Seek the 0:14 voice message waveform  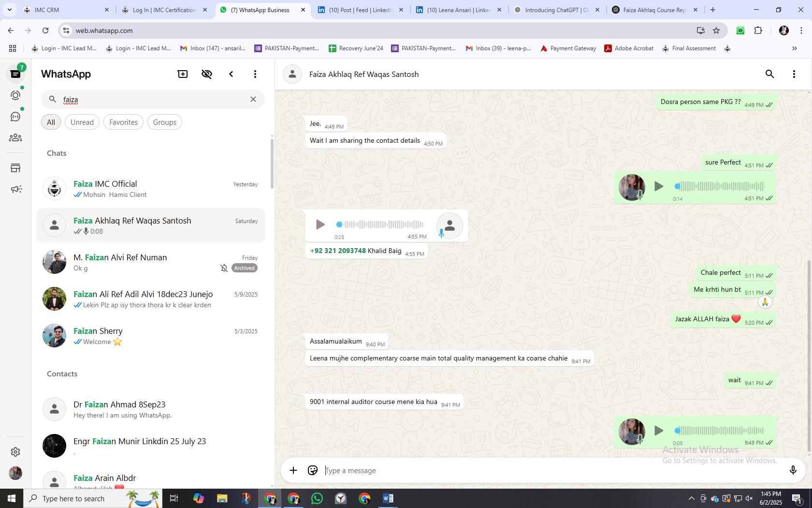(720, 186)
